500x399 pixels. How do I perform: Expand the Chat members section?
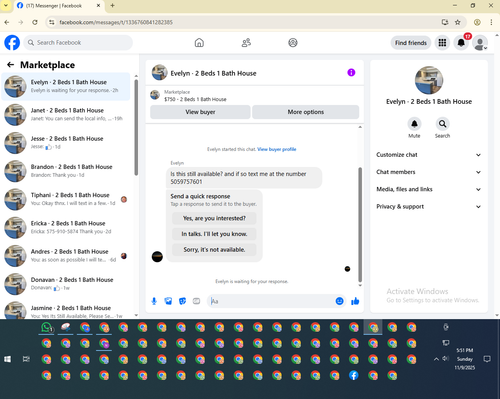coord(429,172)
